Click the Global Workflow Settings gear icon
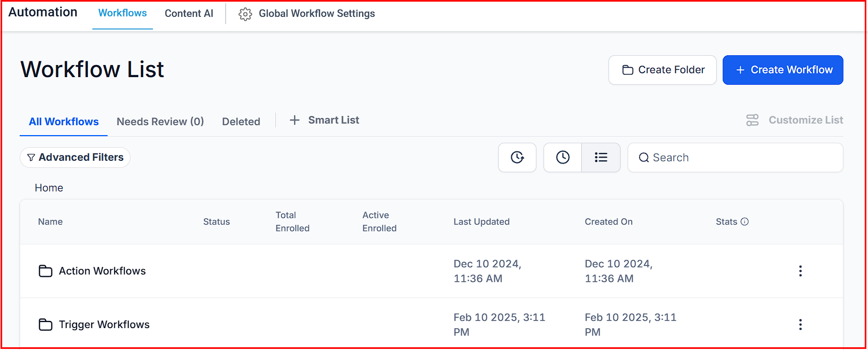 (x=245, y=14)
